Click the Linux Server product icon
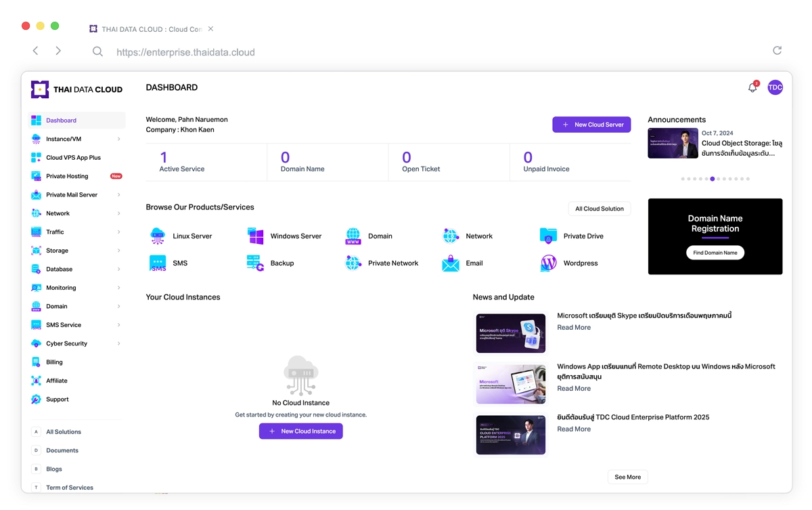Viewport: 812px width, 510px height. [x=158, y=236]
